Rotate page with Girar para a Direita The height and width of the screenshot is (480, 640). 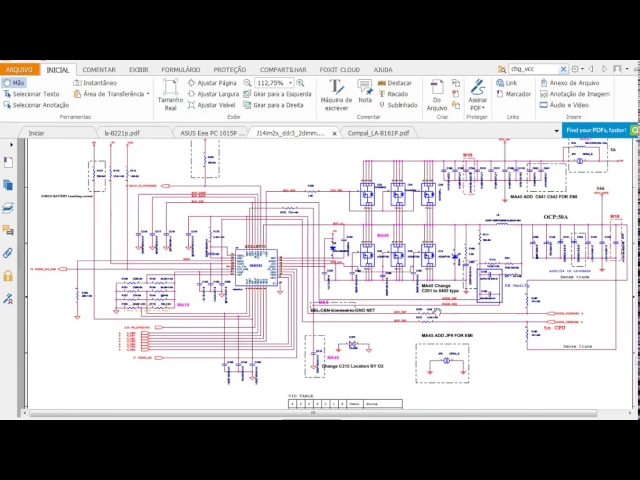[273, 105]
